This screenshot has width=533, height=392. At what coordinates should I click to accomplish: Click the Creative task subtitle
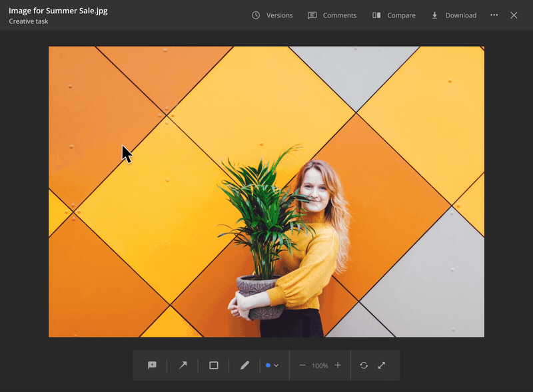(x=29, y=21)
